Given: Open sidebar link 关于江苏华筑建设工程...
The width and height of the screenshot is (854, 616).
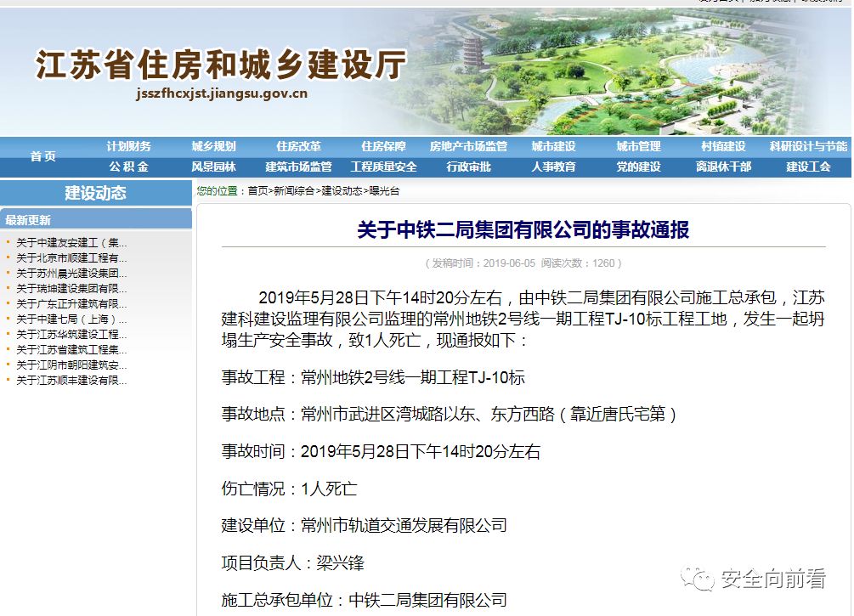Looking at the screenshot, I should (x=71, y=335).
